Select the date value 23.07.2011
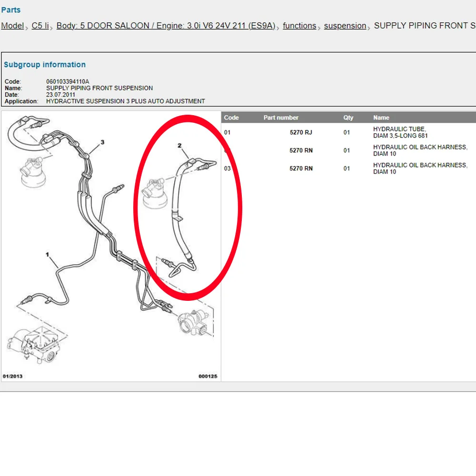 click(x=61, y=95)
